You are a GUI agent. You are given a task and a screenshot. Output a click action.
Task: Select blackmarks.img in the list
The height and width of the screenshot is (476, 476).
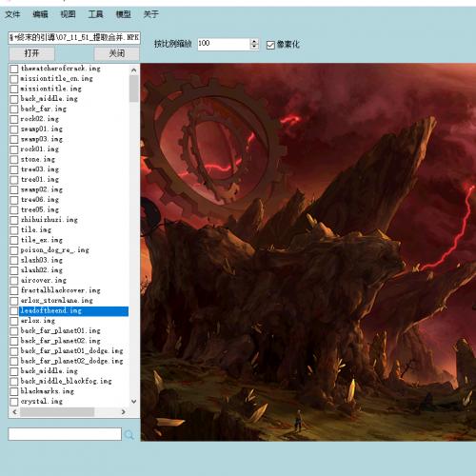[x=48, y=391]
